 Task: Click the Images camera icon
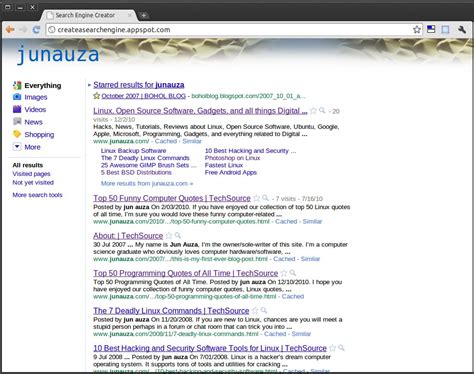point(17,97)
